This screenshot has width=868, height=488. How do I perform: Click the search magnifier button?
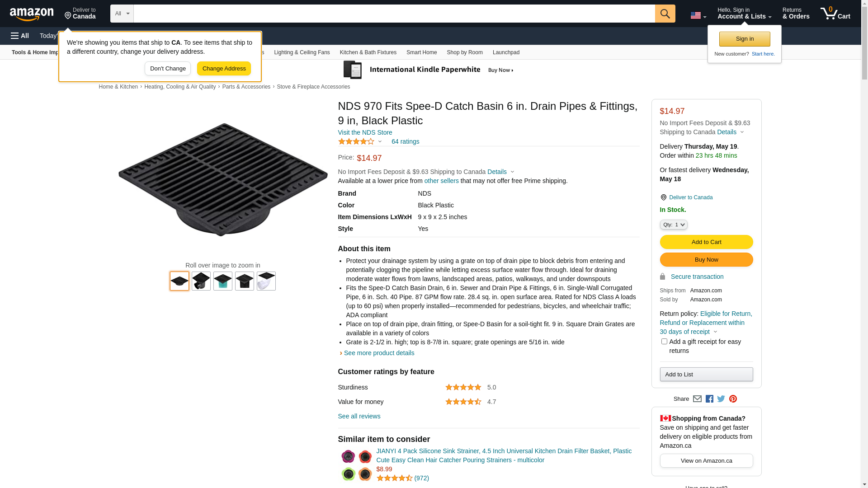pos(665,14)
